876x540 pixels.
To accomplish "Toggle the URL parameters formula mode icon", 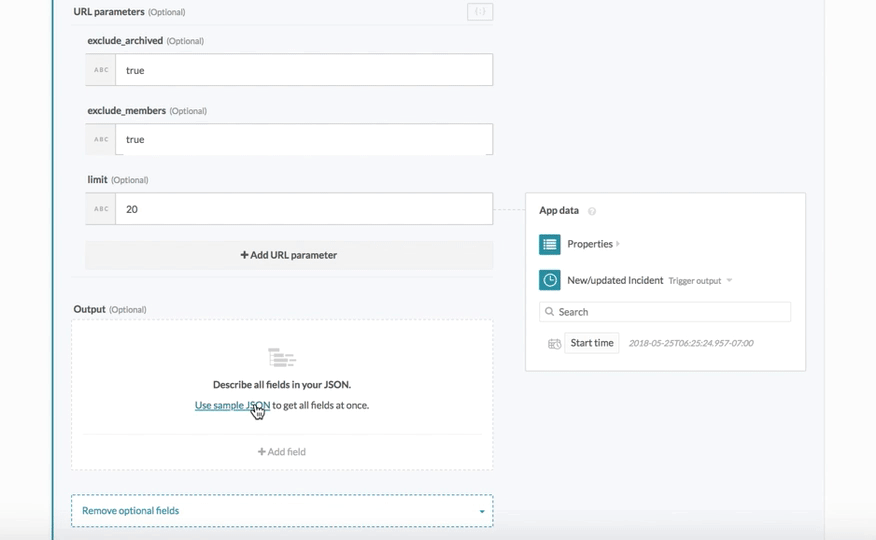I will 480,12.
